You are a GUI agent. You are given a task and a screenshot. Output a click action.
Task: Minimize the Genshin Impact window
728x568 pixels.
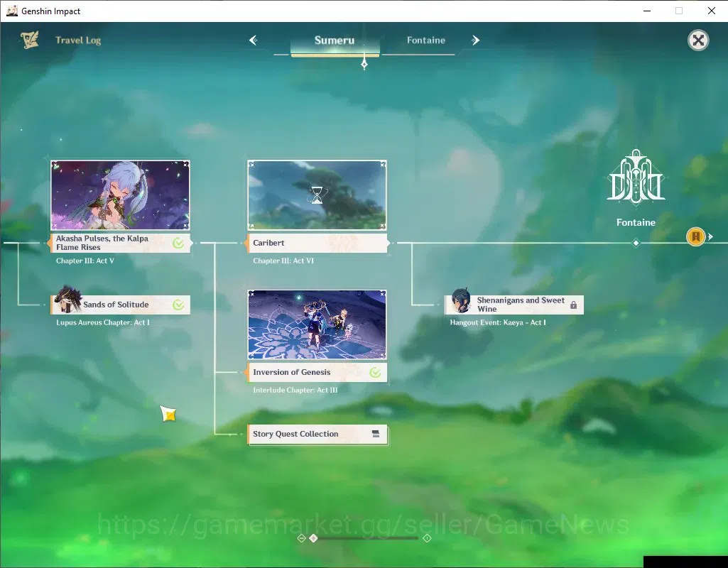[x=647, y=11]
